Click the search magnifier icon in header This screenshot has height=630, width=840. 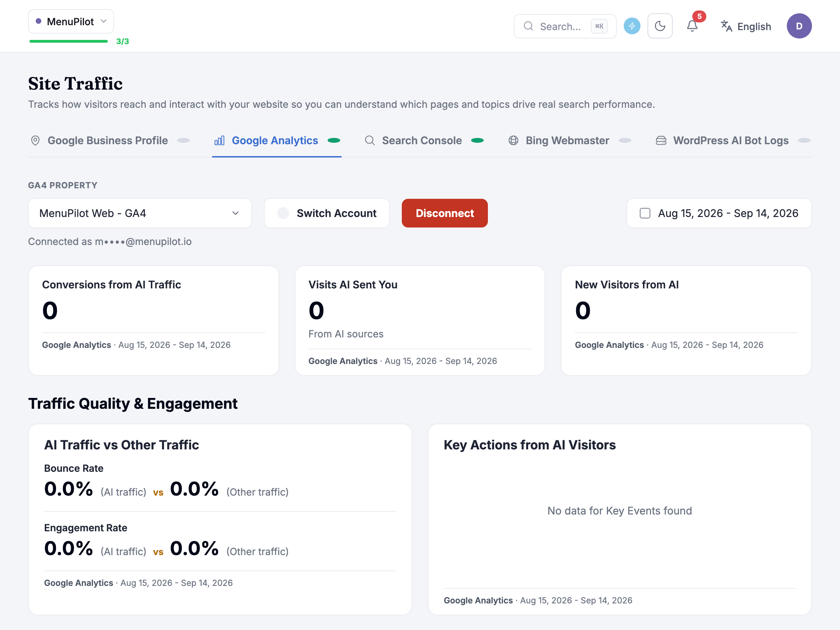click(528, 26)
